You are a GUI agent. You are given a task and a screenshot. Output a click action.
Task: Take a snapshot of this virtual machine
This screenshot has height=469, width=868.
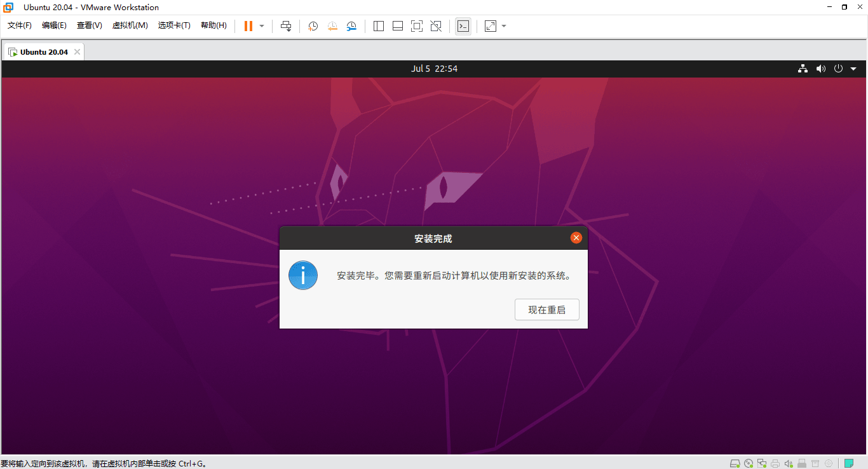[x=313, y=26]
